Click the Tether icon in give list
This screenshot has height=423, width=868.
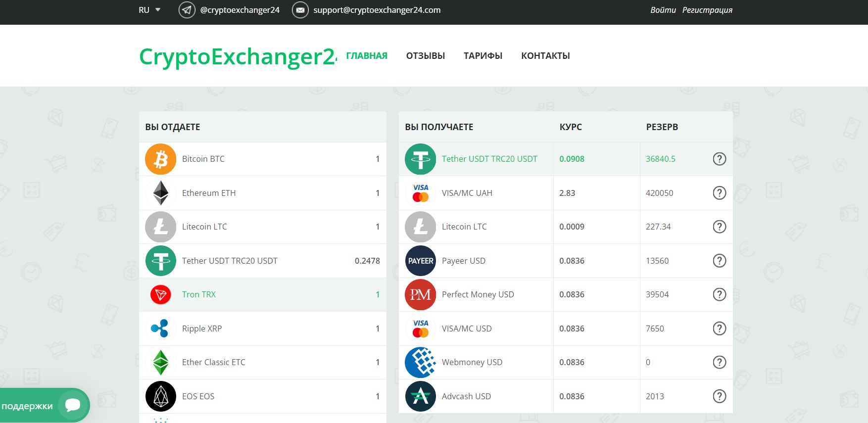[x=161, y=261]
